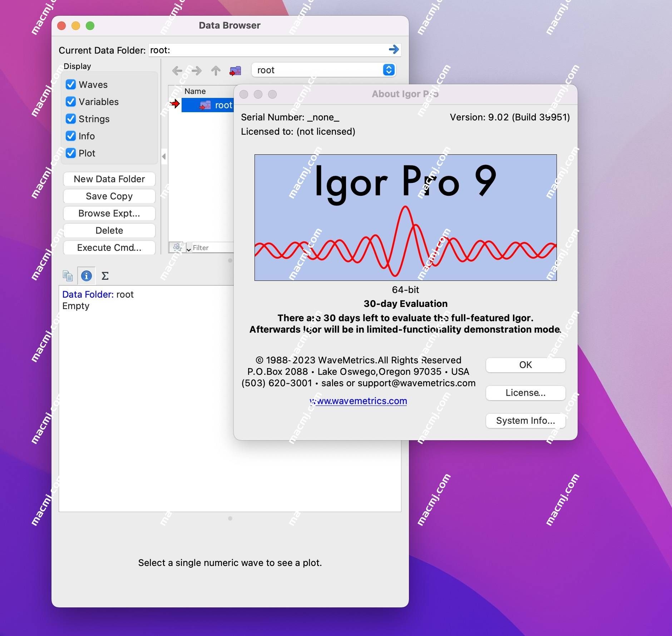Open www.wavemetrics.com link
The width and height of the screenshot is (672, 636).
pos(358,401)
